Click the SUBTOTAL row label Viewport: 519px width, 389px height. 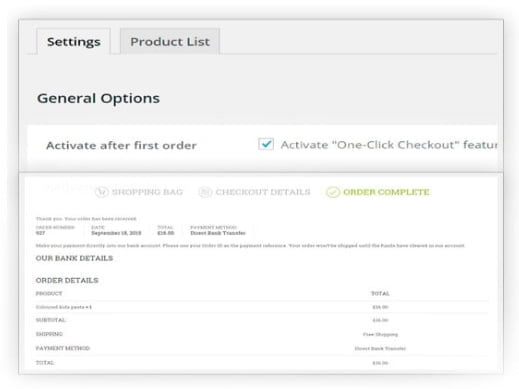point(51,320)
